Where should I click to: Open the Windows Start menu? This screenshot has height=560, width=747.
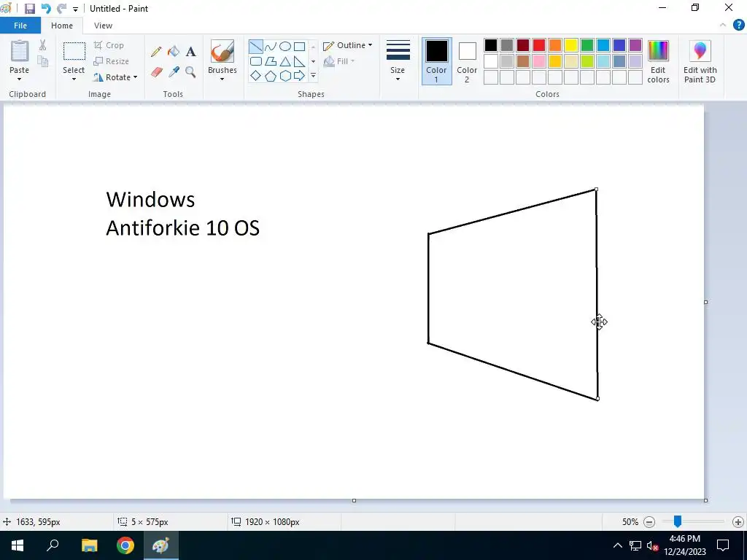18,545
